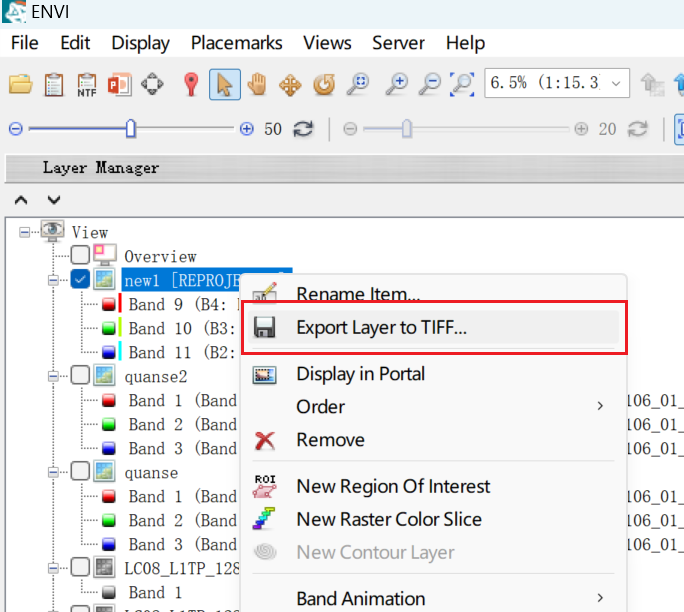This screenshot has height=612, width=684.
Task: Select the arrow Select tool
Action: pos(225,84)
